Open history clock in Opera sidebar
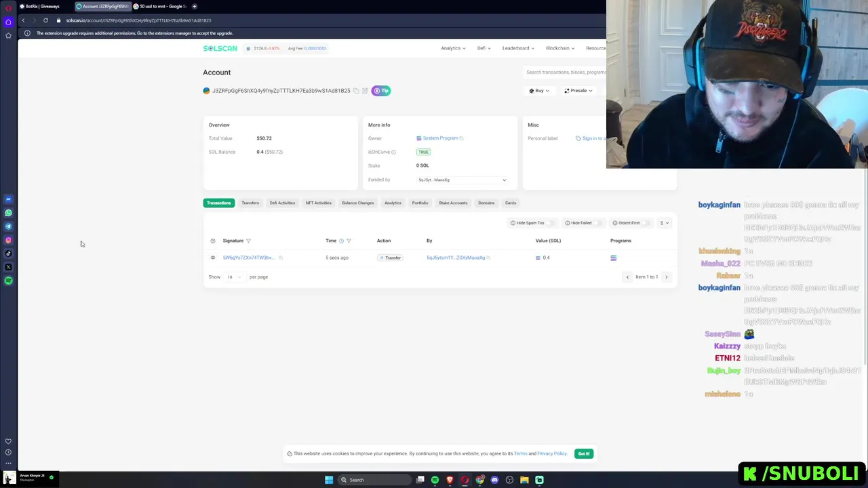This screenshot has height=488, width=868. tap(8, 452)
